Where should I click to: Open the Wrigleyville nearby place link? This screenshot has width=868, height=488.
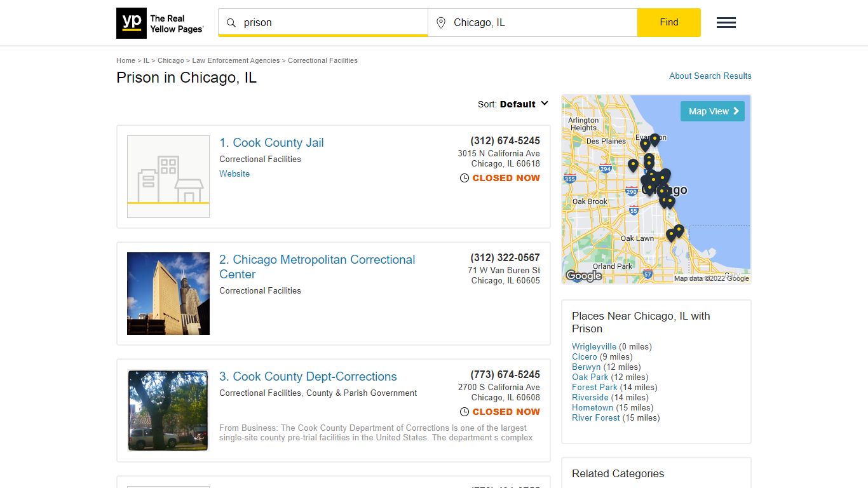tap(594, 346)
